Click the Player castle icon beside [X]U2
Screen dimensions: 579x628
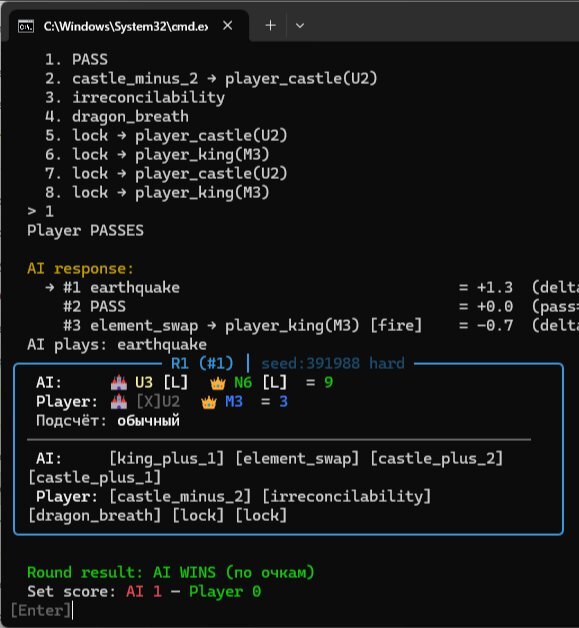[119, 402]
